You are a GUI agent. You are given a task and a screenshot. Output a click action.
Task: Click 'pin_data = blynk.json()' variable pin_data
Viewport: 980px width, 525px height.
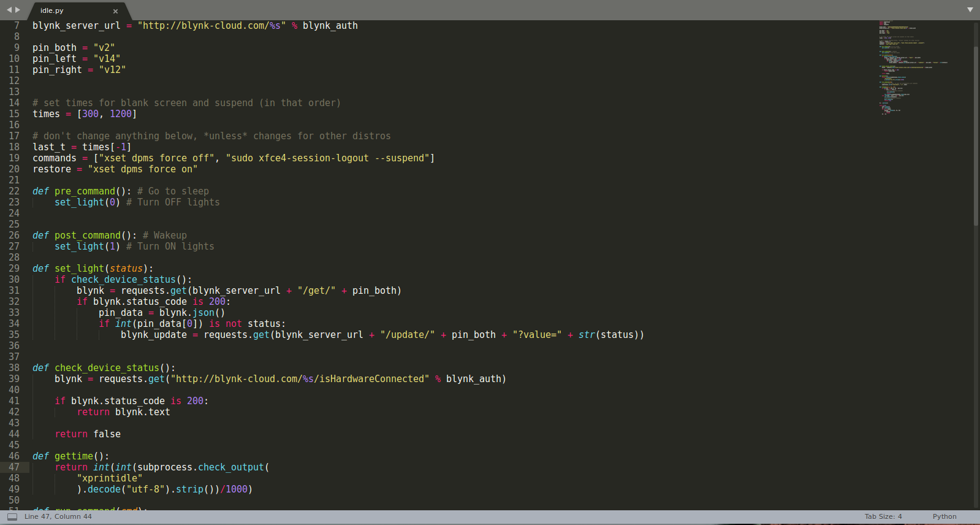121,313
